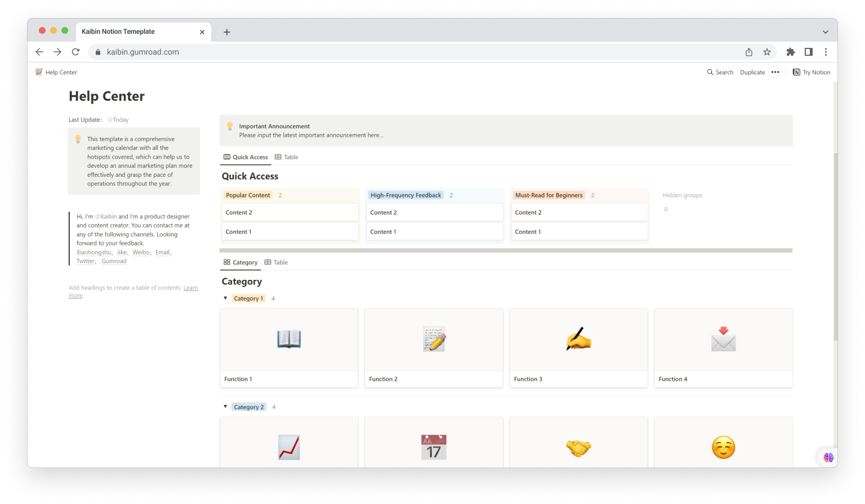
Task: Click the Popular Content group label
Action: click(x=248, y=195)
